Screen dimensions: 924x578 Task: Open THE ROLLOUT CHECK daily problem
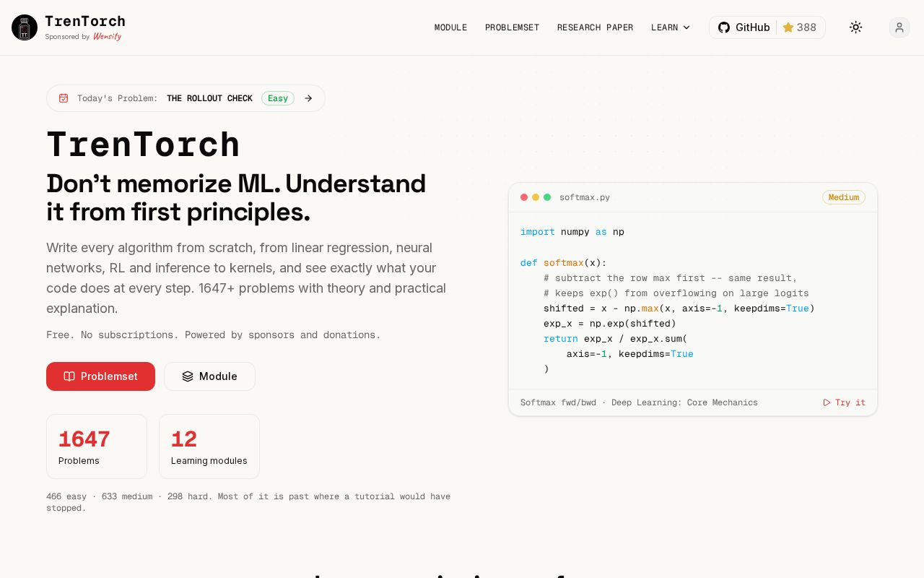point(209,98)
